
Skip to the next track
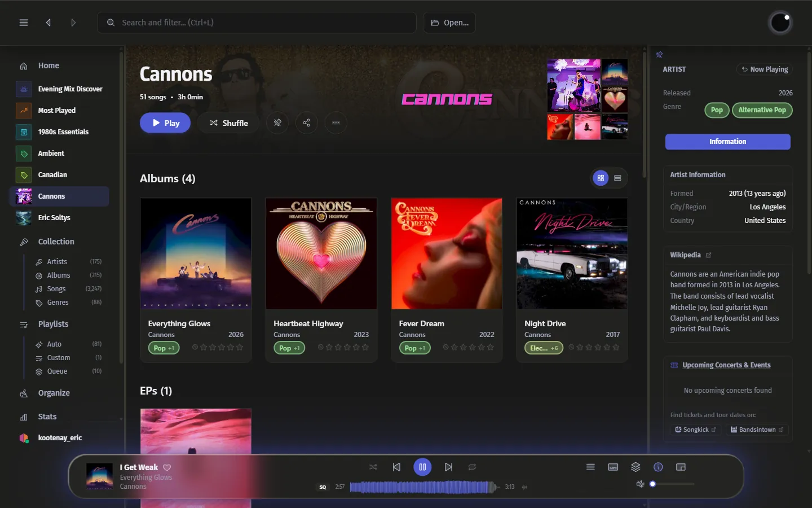[448, 467]
